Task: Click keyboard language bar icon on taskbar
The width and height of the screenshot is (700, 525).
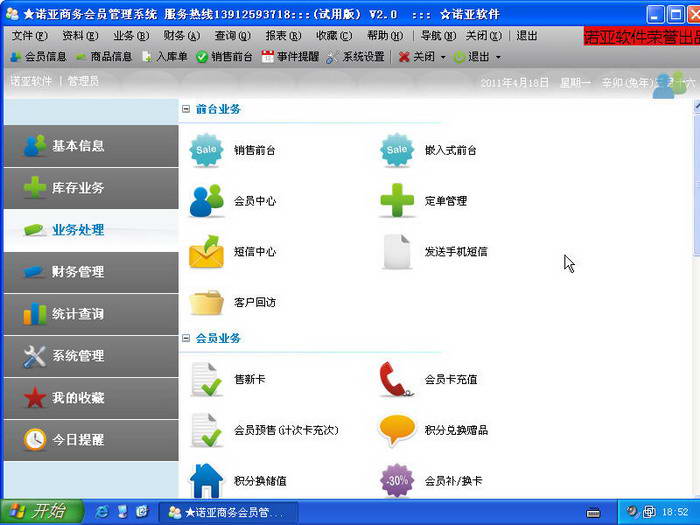Action: 593,512
